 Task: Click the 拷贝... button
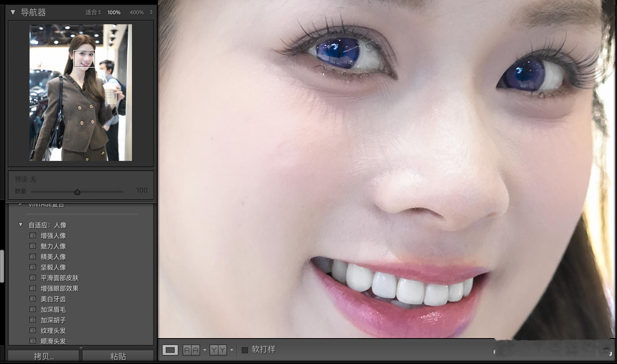tap(44, 356)
